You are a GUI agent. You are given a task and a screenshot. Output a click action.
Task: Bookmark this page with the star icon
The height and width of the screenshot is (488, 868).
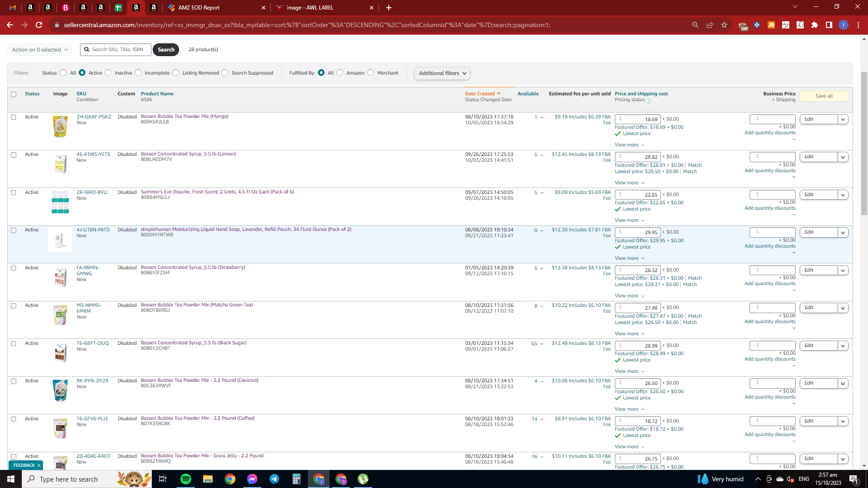[x=724, y=25]
